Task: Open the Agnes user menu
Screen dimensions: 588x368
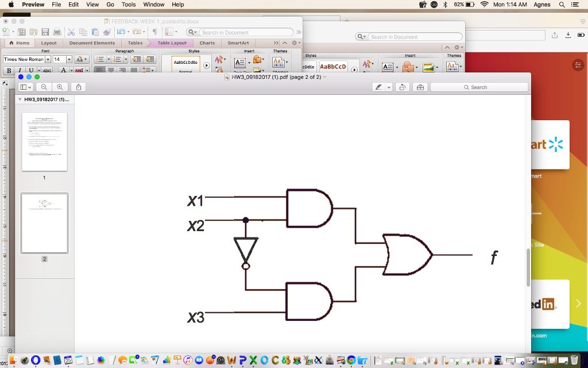Action: 542,5
